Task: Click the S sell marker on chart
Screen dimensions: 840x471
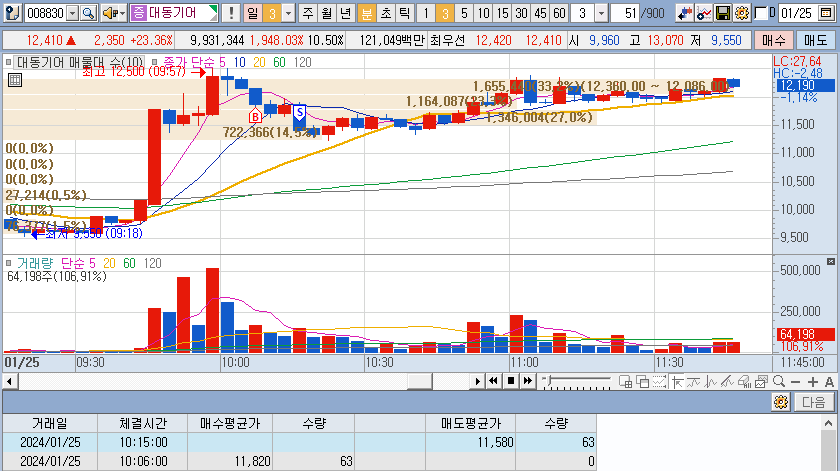Action: click(299, 113)
